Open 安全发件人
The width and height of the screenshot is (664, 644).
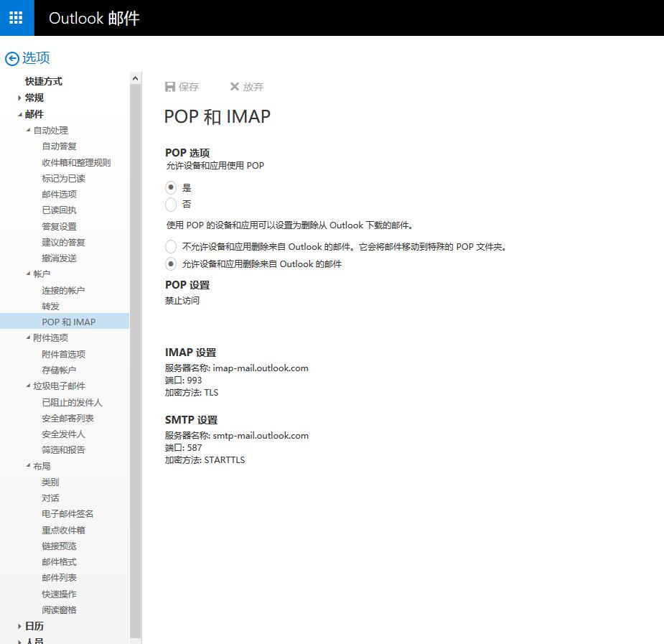63,434
